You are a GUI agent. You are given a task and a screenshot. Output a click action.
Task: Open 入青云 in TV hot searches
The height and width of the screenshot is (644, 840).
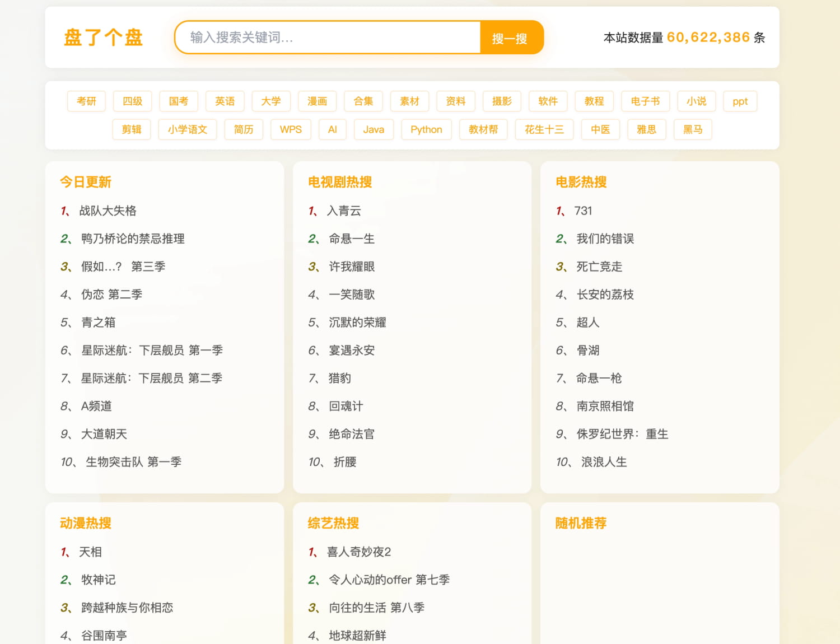(x=344, y=211)
